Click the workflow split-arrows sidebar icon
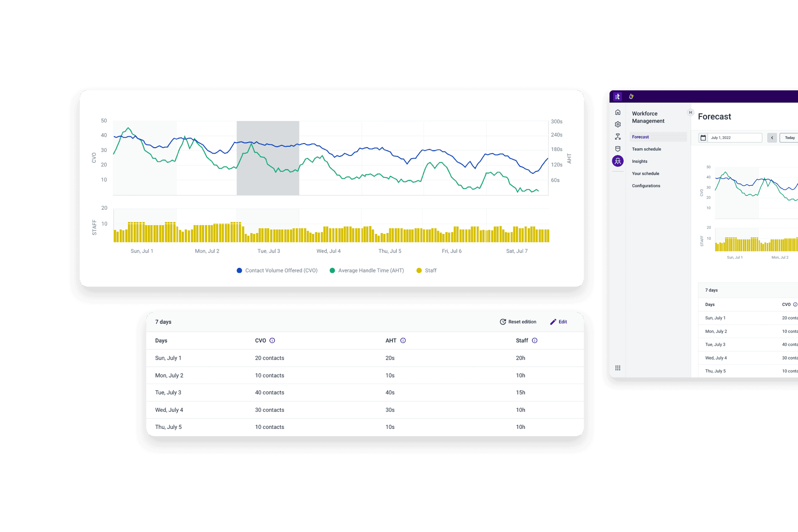This screenshot has height=532, width=798. (618, 136)
